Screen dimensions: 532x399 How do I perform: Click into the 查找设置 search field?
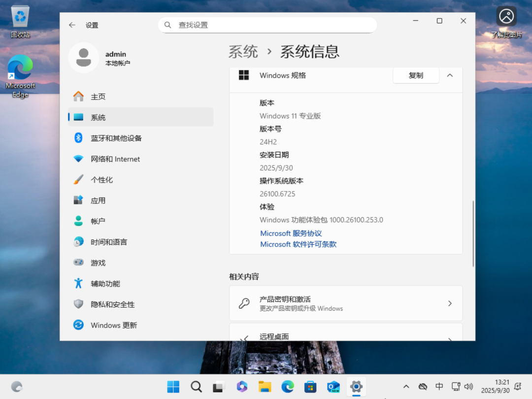[x=267, y=25]
